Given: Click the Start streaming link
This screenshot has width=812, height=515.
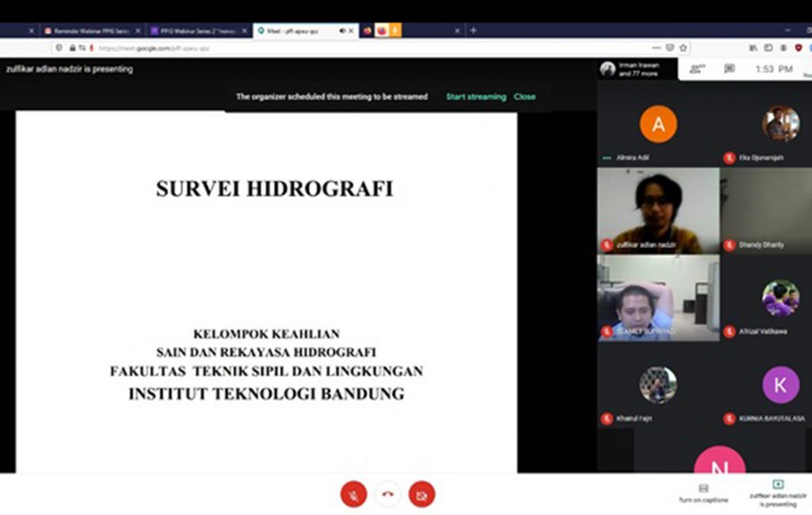Looking at the screenshot, I should point(476,97).
